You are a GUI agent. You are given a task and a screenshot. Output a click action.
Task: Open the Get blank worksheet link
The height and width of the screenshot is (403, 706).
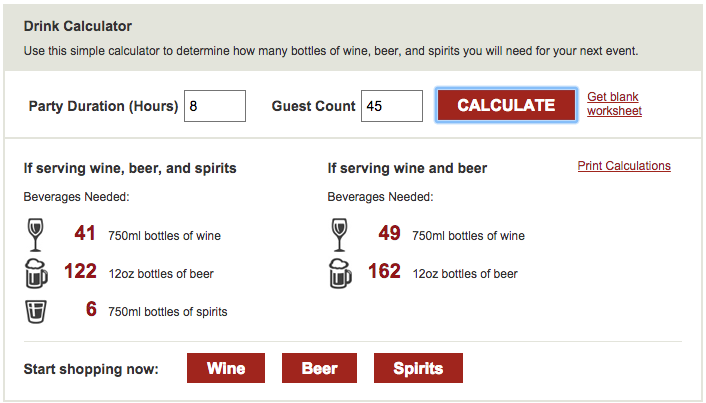[x=614, y=104]
